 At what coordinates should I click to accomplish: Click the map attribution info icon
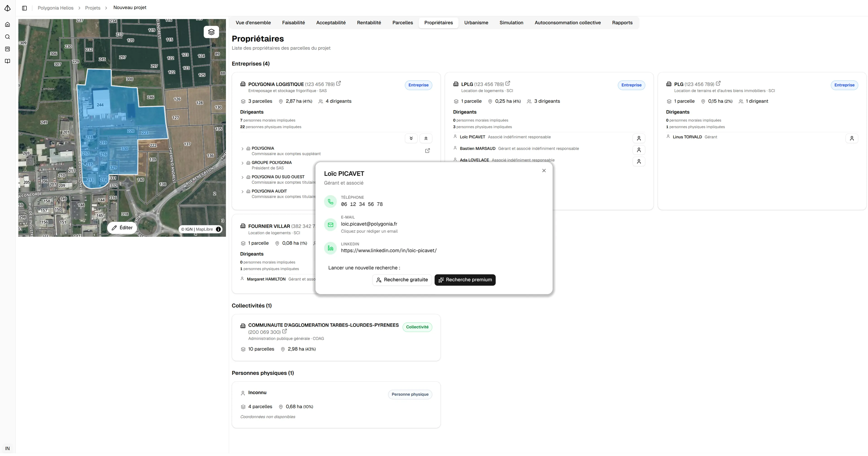point(218,229)
